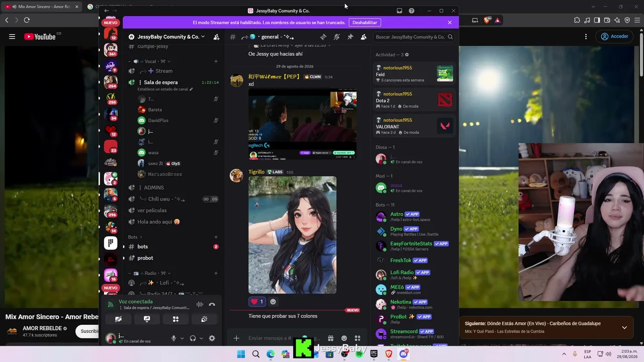
Task: Select the Sala de espera voice channel
Action: [173, 82]
